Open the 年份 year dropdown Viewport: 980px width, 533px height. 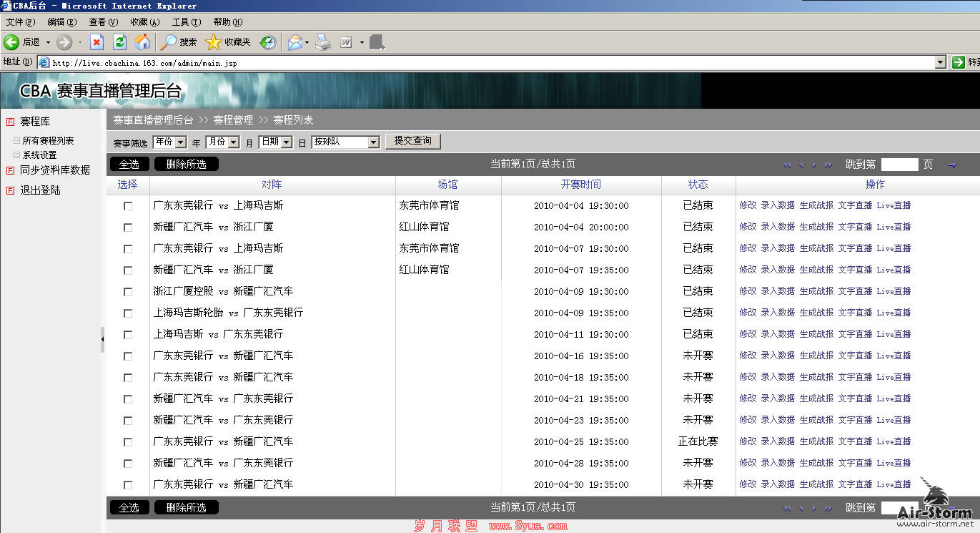(169, 142)
